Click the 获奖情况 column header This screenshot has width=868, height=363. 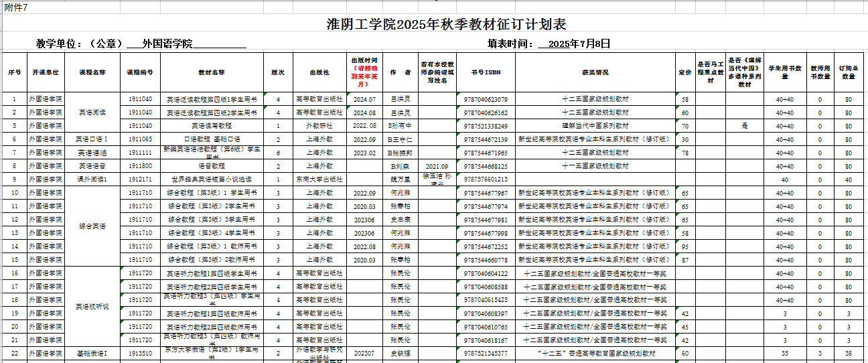[595, 72]
